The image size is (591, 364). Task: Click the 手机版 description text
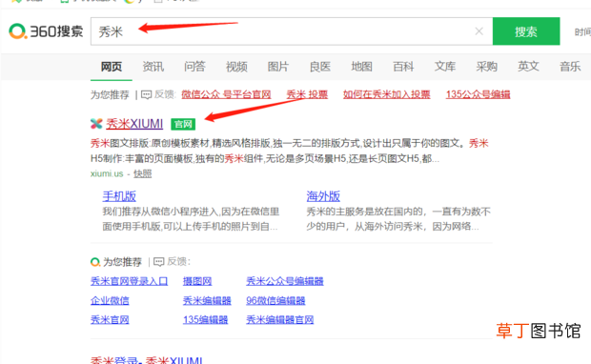[191, 219]
